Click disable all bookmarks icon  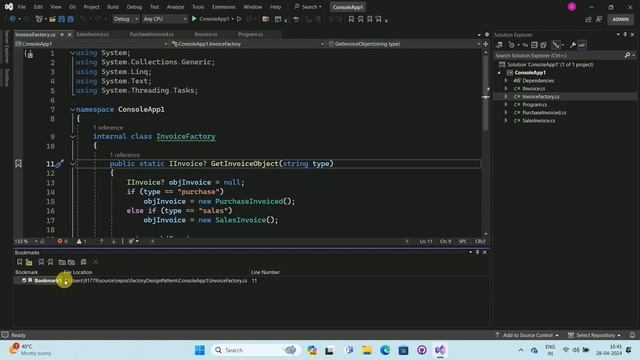point(84,262)
